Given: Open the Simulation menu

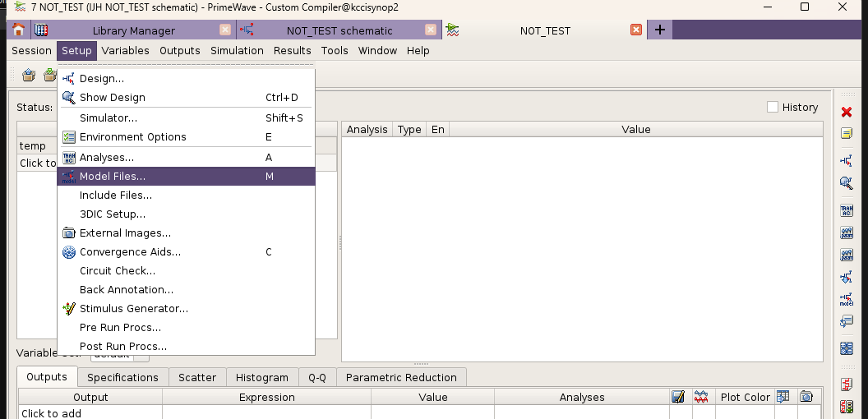Looking at the screenshot, I should coord(237,50).
